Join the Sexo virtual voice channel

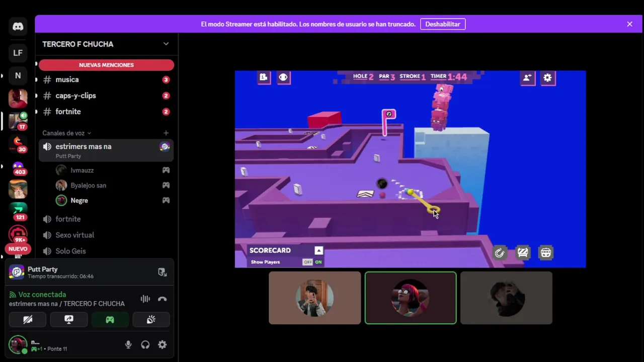point(106,235)
